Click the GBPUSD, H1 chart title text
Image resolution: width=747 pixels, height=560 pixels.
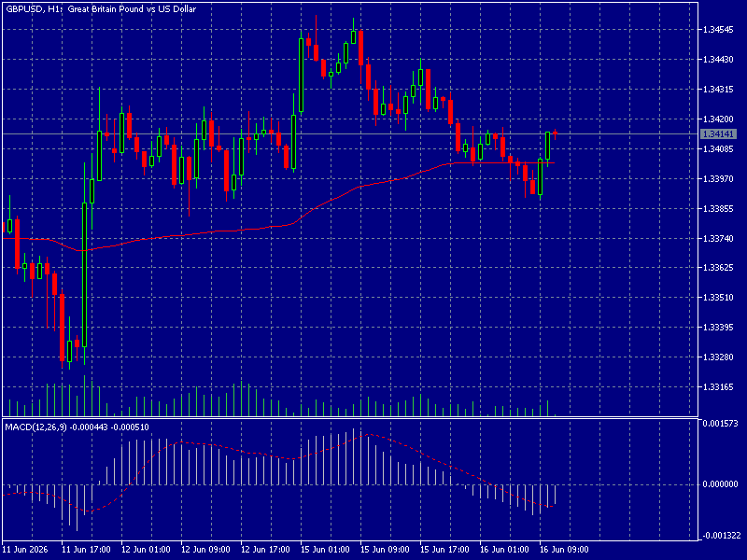(x=101, y=9)
